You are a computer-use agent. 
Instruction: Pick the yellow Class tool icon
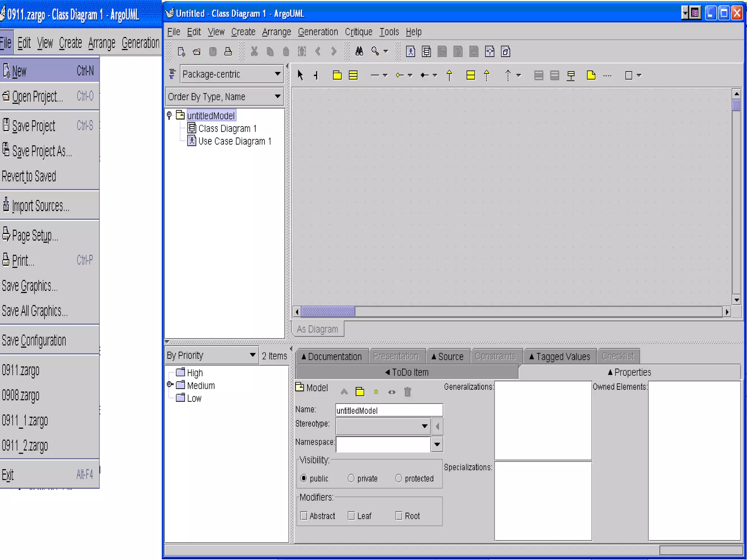tap(353, 75)
